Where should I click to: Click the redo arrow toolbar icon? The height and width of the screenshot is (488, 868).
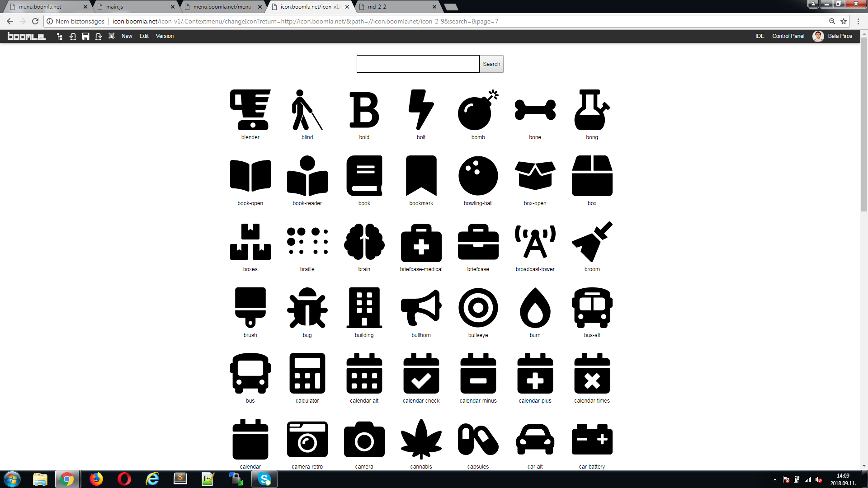[x=98, y=36]
